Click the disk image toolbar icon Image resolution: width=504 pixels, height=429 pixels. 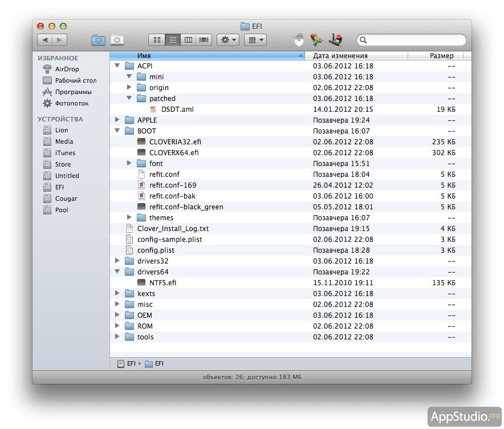tap(117, 40)
